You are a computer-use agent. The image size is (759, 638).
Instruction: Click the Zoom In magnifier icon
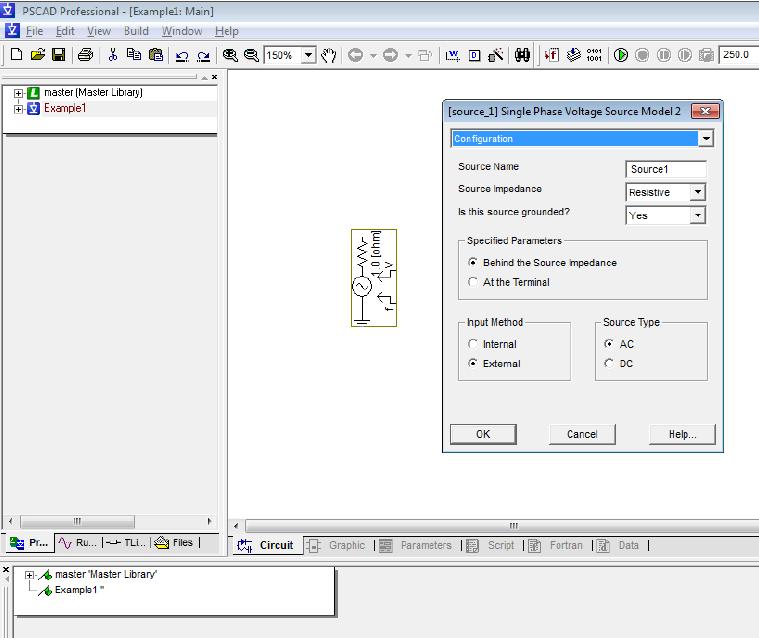230,55
